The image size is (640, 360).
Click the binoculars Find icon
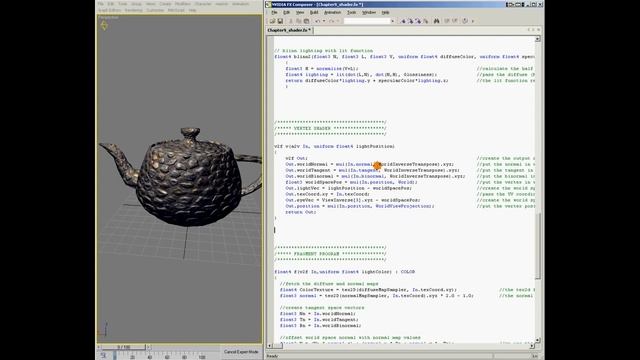pyautogui.click(x=436, y=21)
